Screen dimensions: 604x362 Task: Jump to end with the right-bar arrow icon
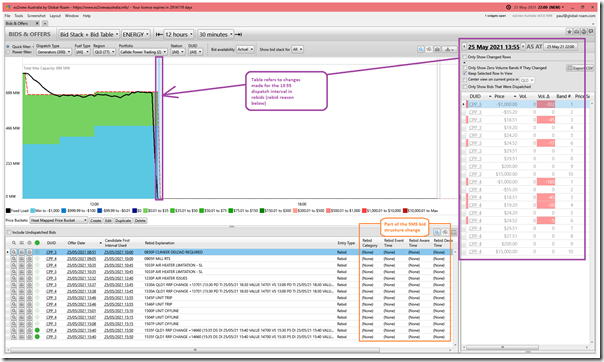point(238,34)
